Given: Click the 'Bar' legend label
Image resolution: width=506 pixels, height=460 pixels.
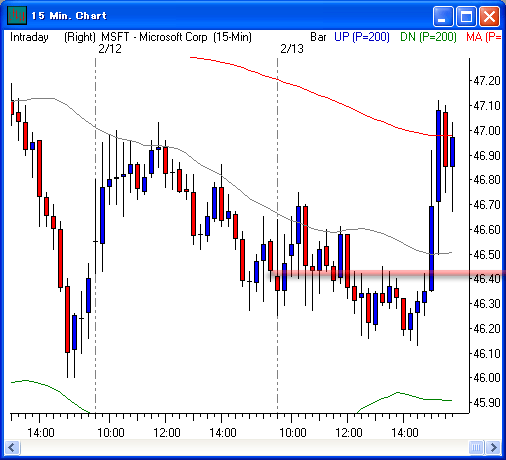Looking at the screenshot, I should pos(318,37).
